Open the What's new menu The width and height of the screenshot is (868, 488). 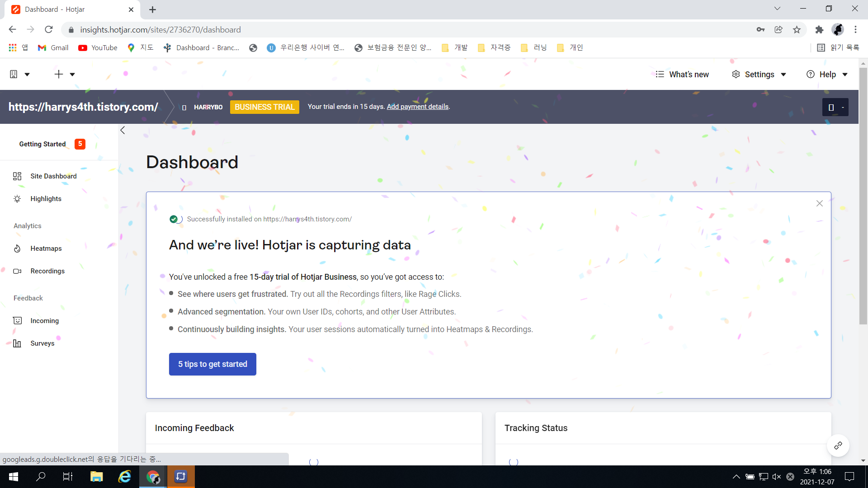[x=682, y=75]
